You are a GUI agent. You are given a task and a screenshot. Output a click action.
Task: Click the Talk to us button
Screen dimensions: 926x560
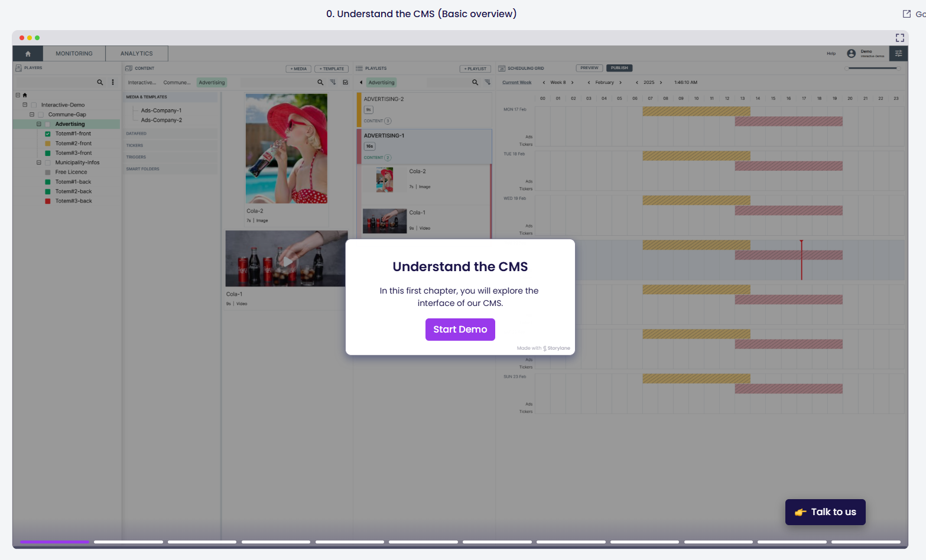(x=825, y=512)
